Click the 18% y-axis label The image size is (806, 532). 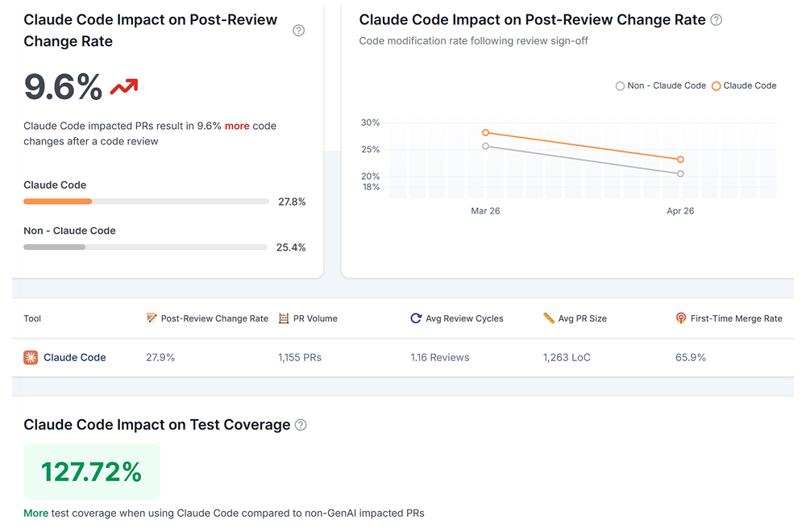[371, 187]
